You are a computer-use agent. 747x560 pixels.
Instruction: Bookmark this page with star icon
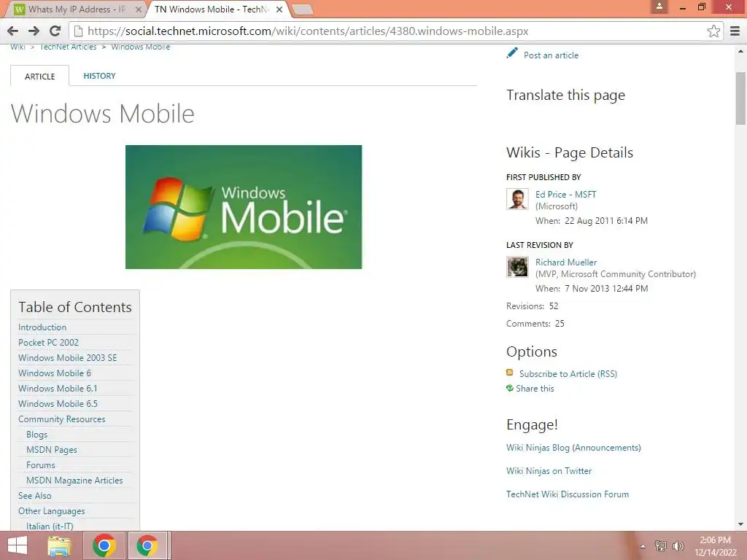713,31
